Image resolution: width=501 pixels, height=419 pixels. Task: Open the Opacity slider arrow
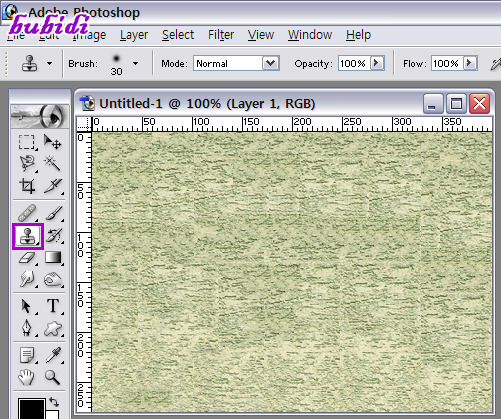coord(377,63)
